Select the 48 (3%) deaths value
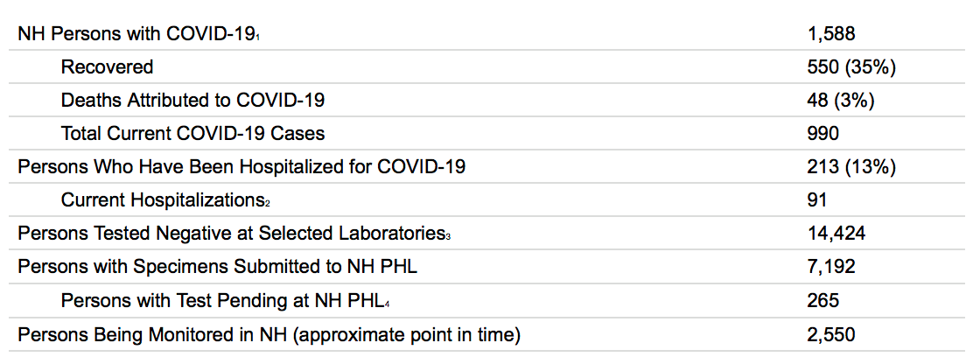The width and height of the screenshot is (980, 357). click(841, 100)
